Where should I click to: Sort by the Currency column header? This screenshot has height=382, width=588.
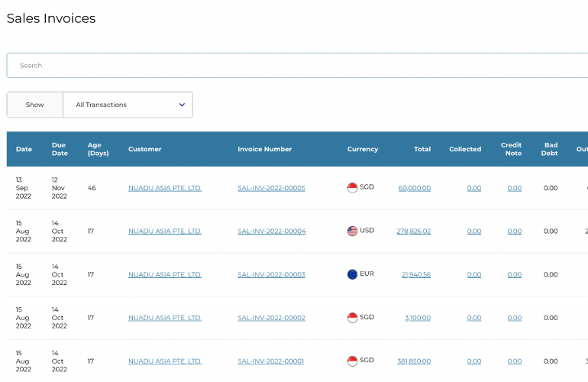click(363, 149)
